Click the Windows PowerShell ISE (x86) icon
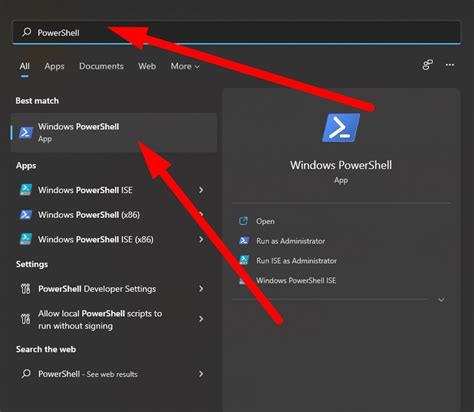474x412 pixels. 26,239
